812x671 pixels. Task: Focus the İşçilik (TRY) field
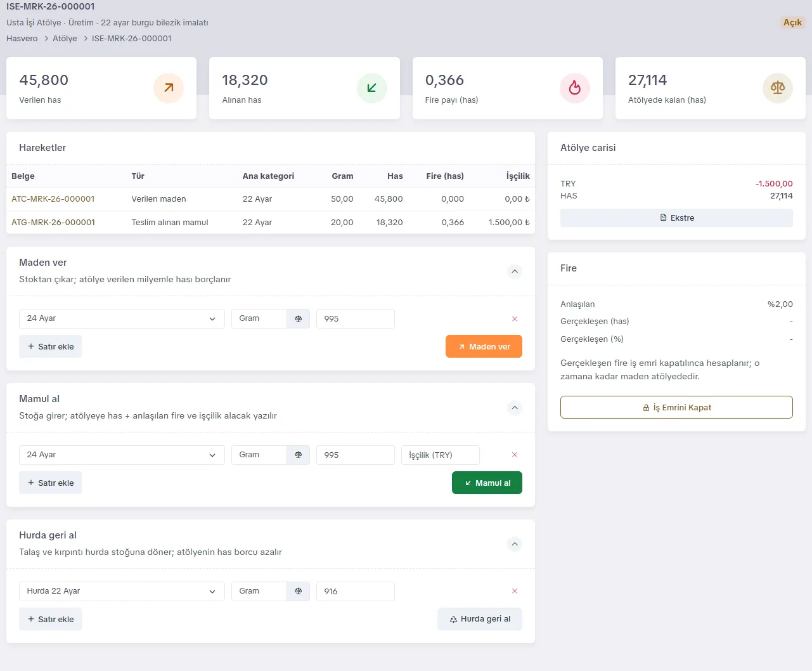[x=441, y=455]
